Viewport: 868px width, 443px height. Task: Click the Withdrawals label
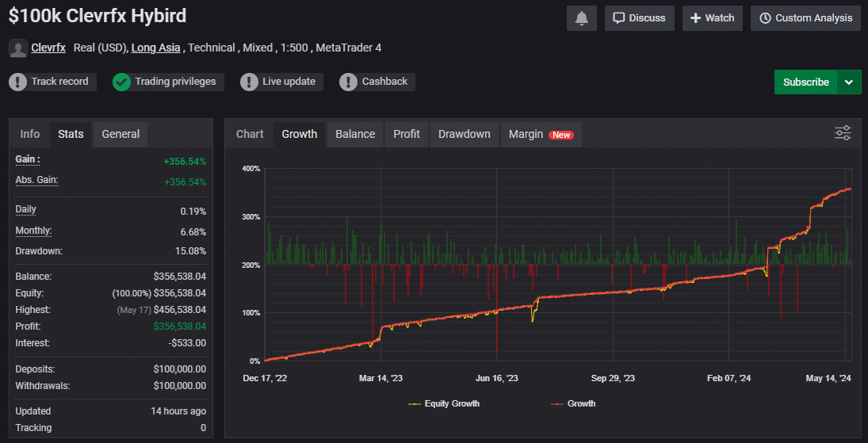[43, 386]
